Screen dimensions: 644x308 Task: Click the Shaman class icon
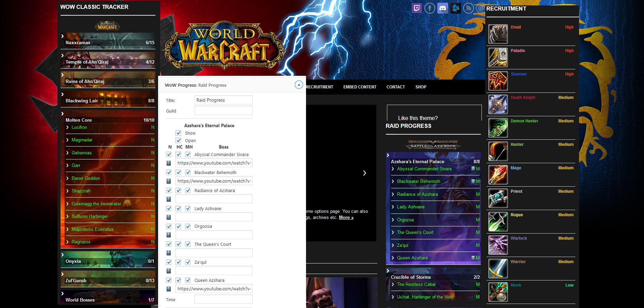coord(498,81)
